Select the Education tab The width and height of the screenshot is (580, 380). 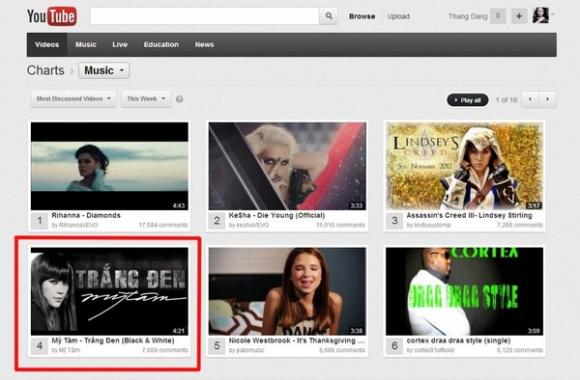[161, 44]
